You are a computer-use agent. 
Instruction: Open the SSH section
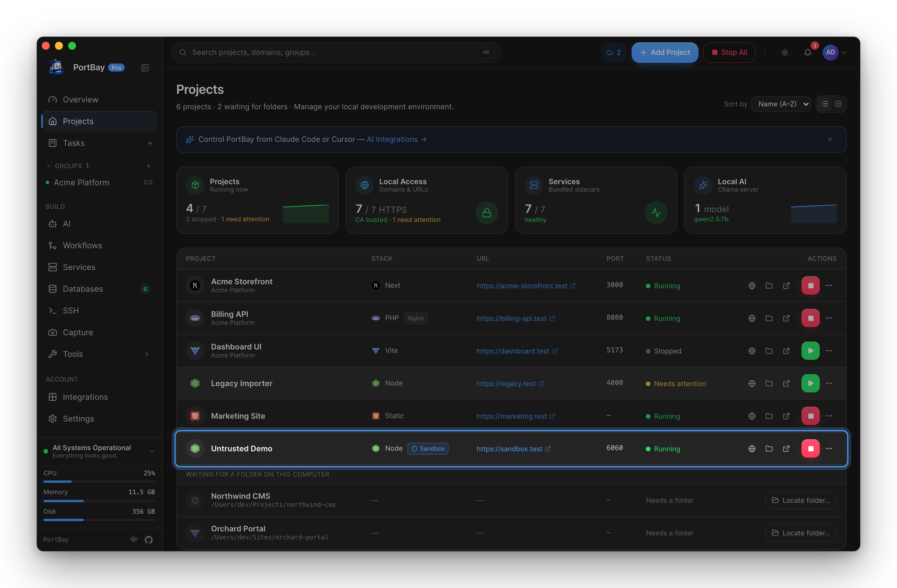tap(99, 311)
